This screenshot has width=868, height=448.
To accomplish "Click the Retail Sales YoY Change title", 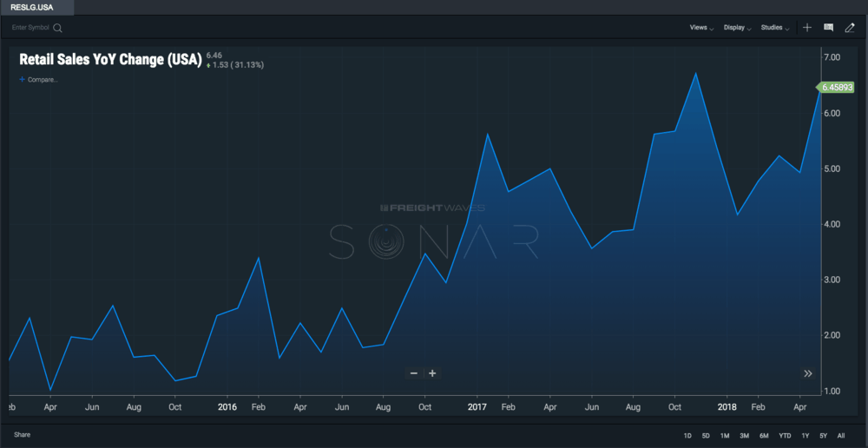I will point(111,60).
